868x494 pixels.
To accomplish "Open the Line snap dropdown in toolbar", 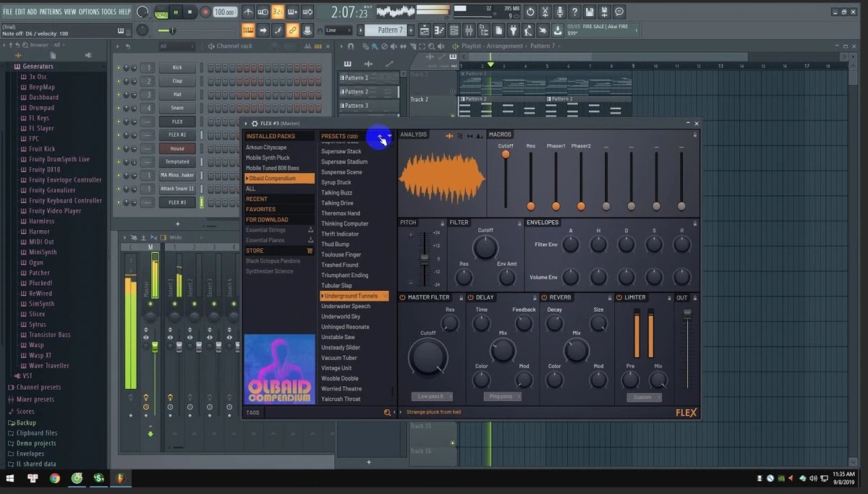I will coord(339,30).
